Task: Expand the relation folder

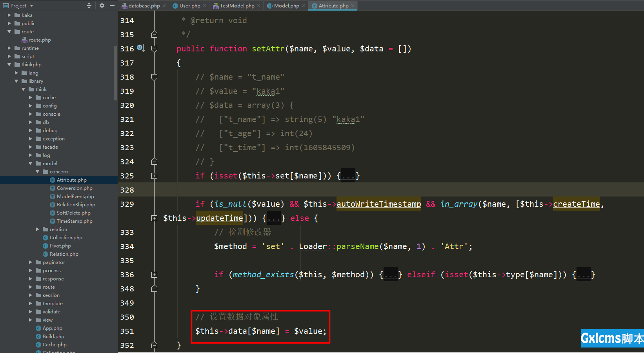Action: tap(38, 229)
